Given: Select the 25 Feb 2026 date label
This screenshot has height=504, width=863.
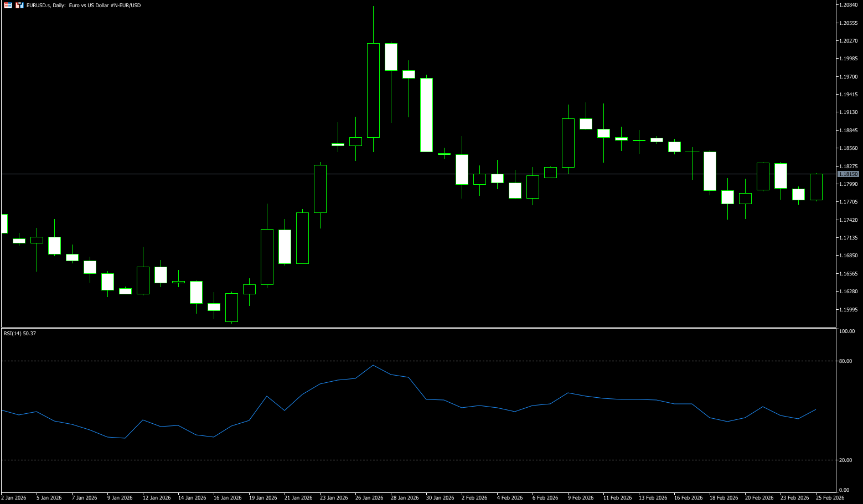Looking at the screenshot, I should [x=830, y=498].
